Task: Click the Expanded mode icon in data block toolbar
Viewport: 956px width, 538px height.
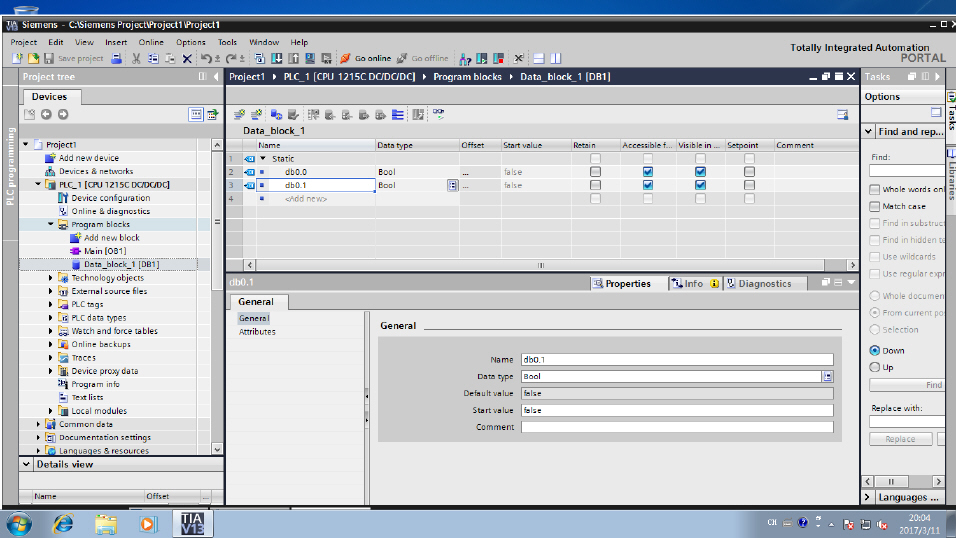Action: click(398, 115)
